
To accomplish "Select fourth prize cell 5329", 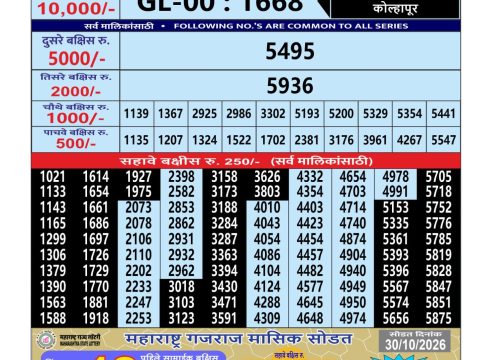I will point(375,114).
